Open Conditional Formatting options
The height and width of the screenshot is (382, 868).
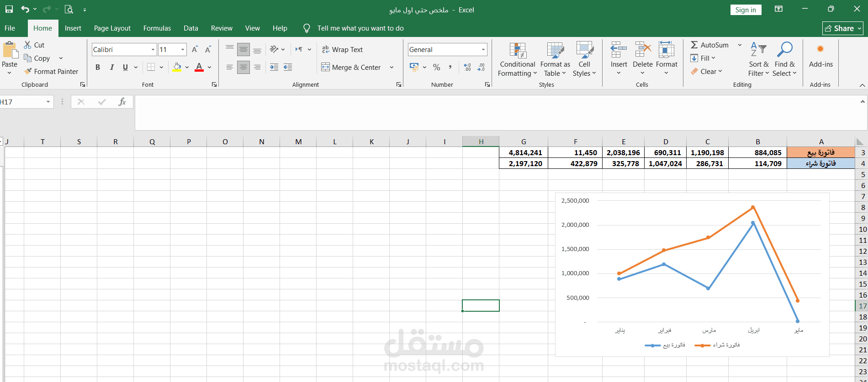coord(518,59)
